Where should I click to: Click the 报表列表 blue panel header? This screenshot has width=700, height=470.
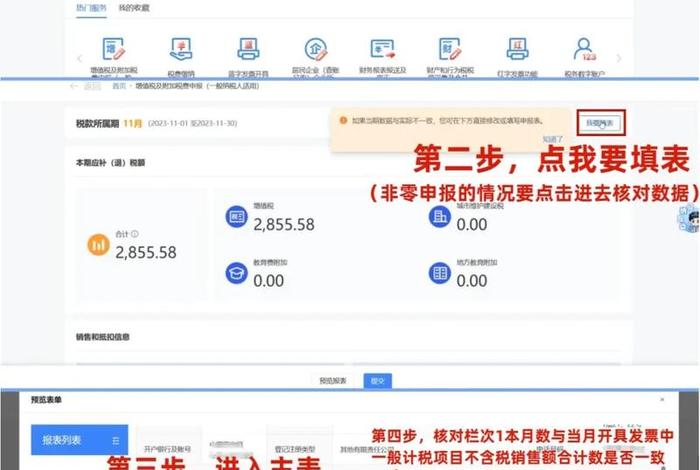79,440
